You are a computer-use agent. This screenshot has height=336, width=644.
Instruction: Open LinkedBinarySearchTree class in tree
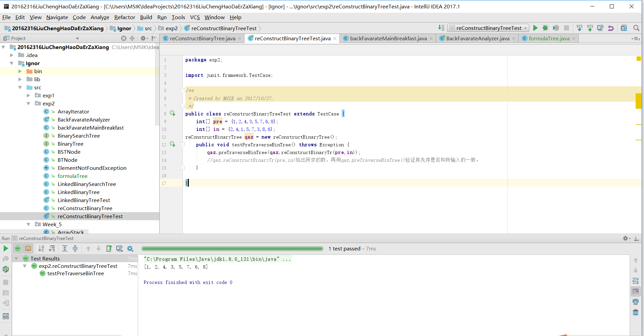(x=87, y=184)
